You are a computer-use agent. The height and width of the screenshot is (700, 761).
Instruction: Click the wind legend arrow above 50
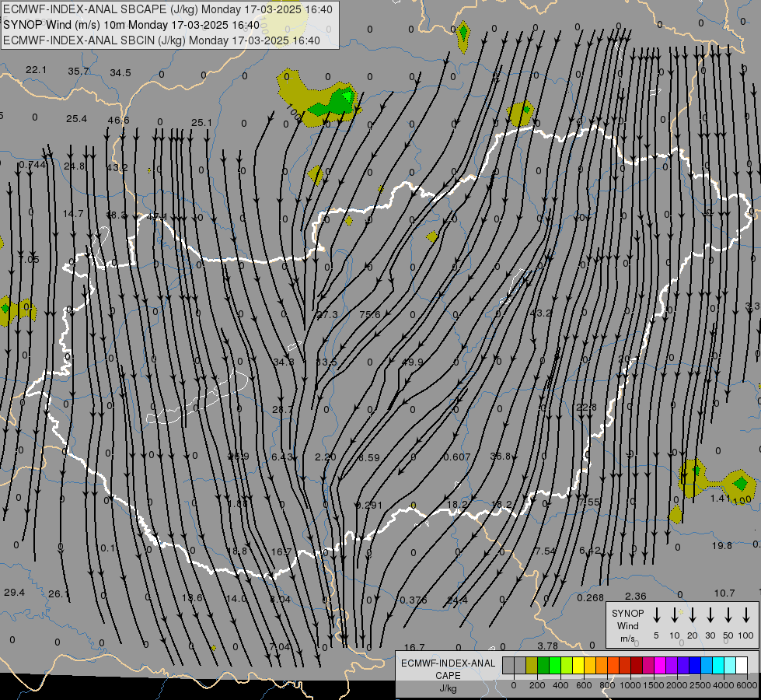pyautogui.click(x=728, y=615)
